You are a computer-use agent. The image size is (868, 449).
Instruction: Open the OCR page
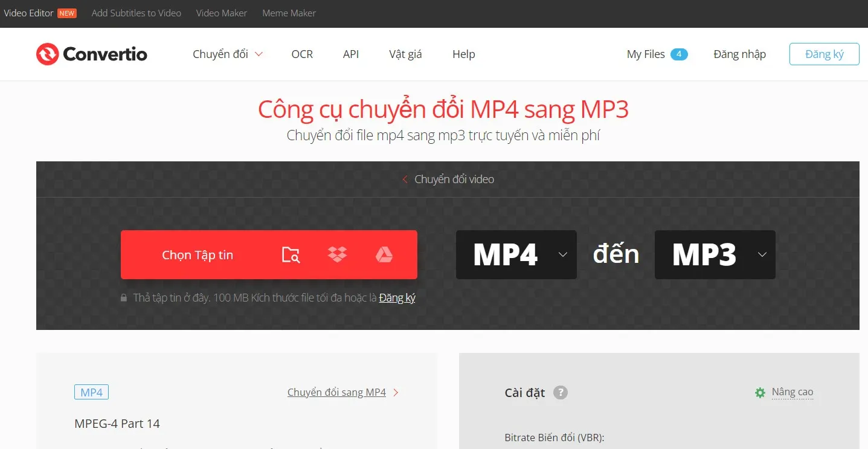(302, 54)
